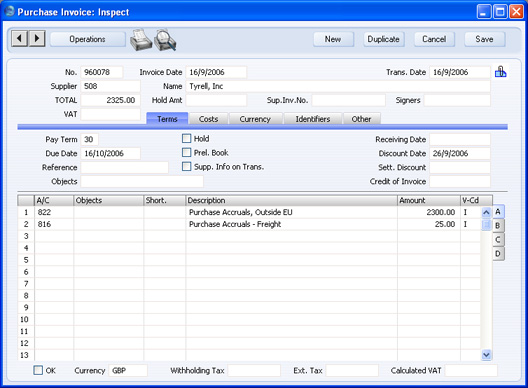Select flip A beside the grid
The height and width of the screenshot is (388, 528).
coord(498,212)
